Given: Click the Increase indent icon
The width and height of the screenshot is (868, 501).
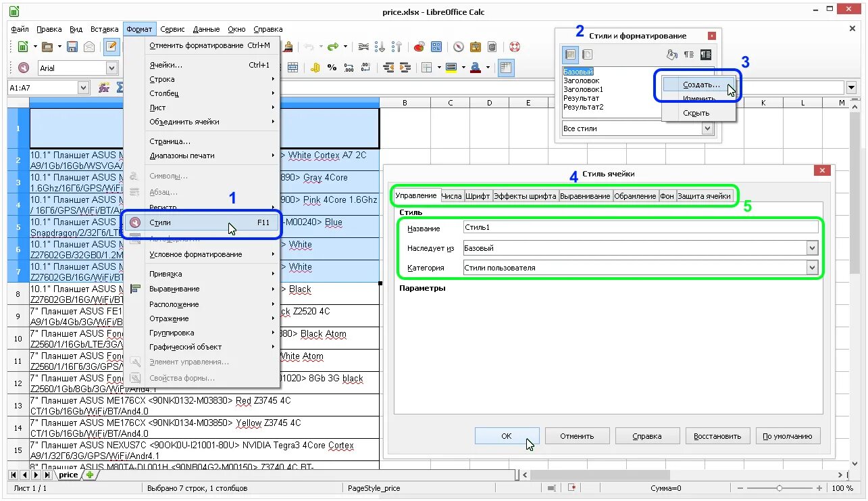Looking at the screenshot, I should [x=405, y=68].
